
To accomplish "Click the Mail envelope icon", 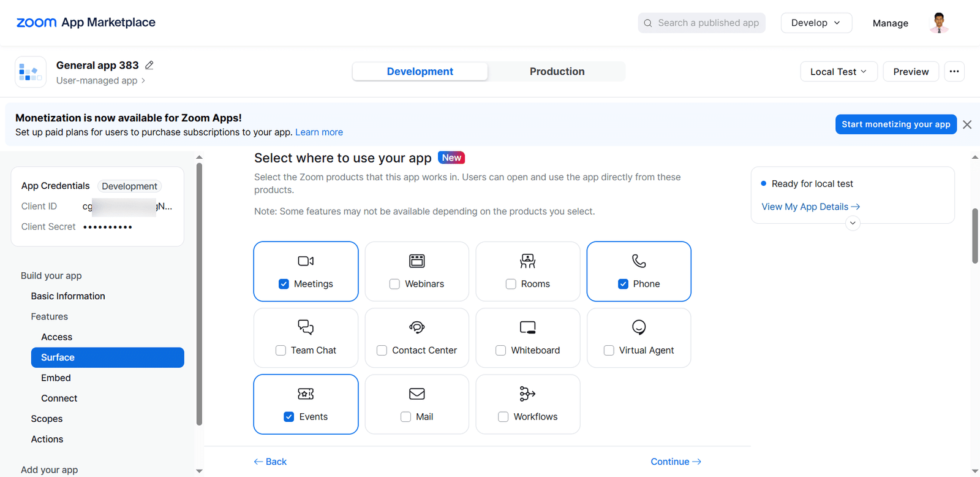I will (x=417, y=394).
